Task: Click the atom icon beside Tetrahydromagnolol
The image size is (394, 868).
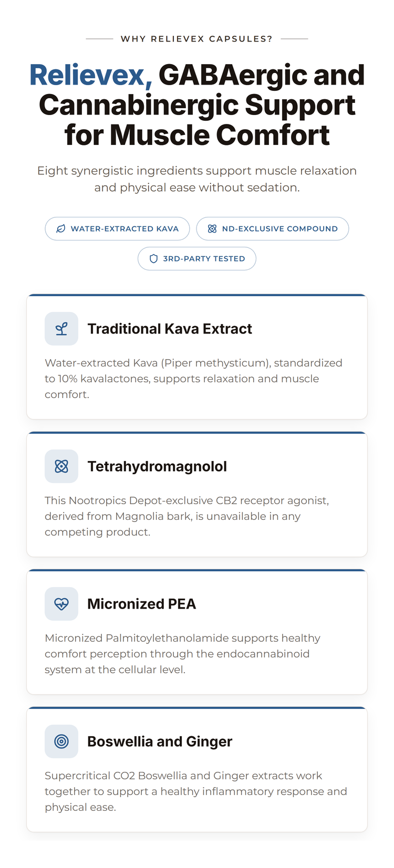Action: [61, 466]
